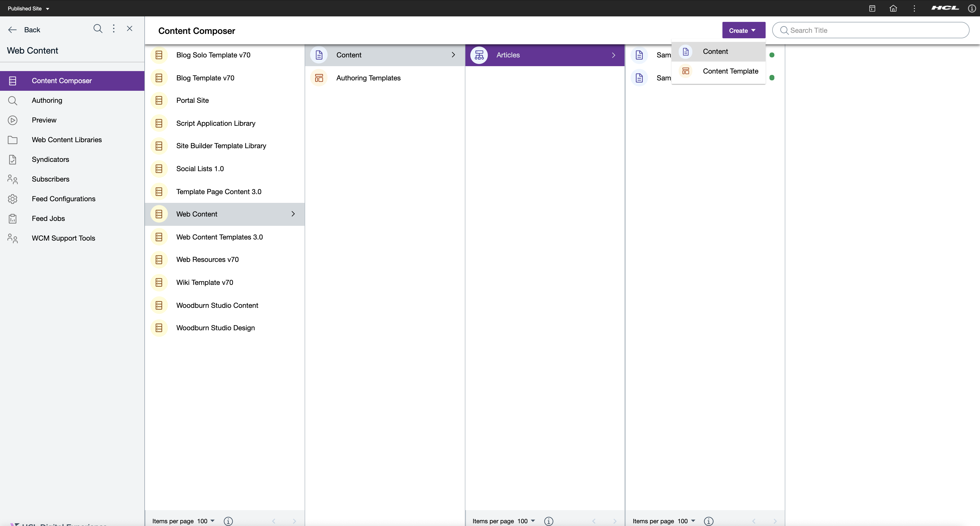Go to next page in last column

[x=775, y=521]
